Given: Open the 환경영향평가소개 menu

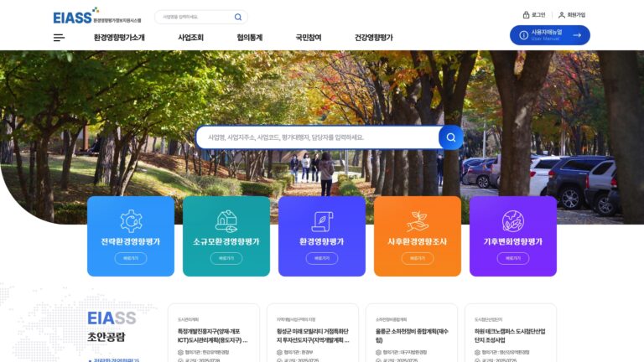Looking at the screenshot, I should point(119,38).
